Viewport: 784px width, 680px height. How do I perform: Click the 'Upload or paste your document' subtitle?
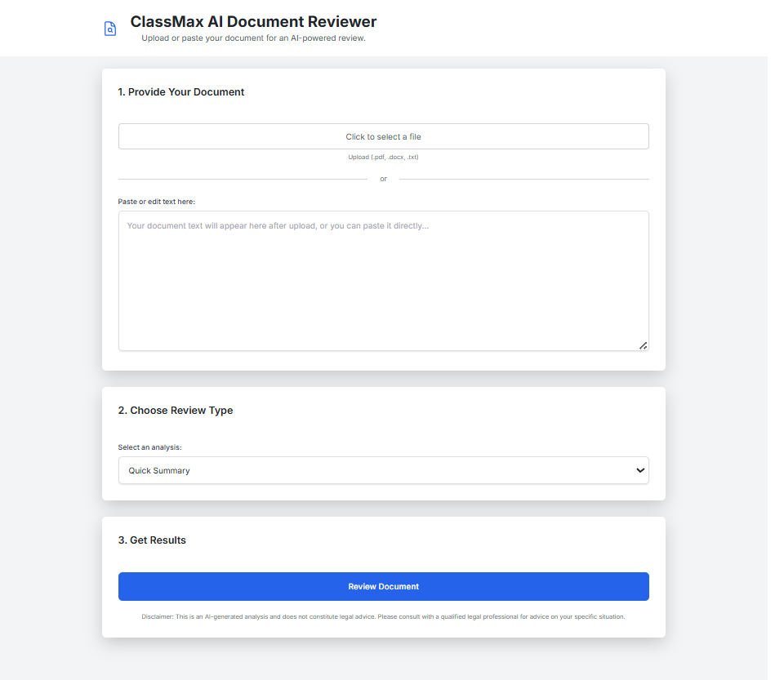pos(253,38)
